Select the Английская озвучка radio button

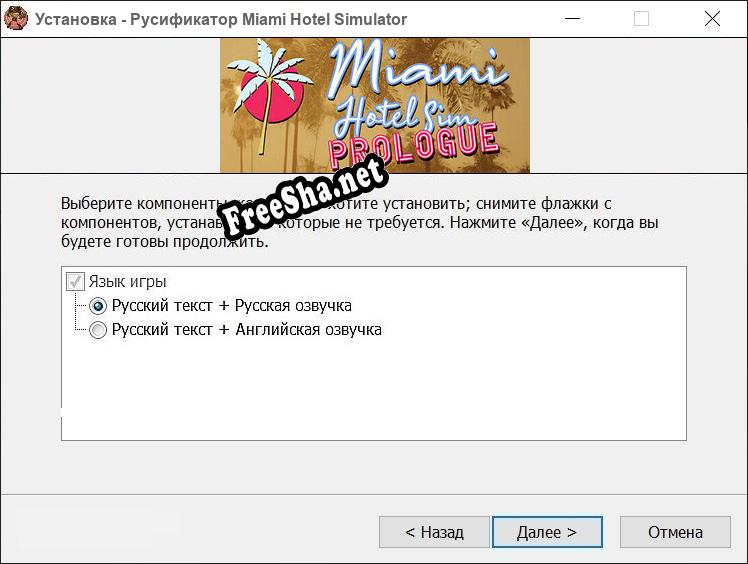click(x=98, y=330)
